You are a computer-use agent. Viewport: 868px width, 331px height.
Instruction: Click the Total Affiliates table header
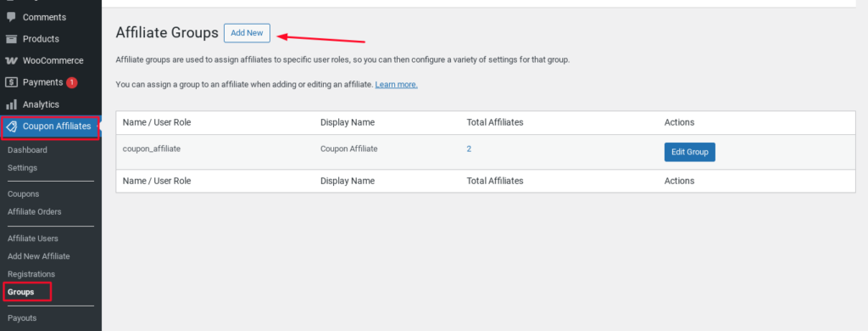point(495,122)
